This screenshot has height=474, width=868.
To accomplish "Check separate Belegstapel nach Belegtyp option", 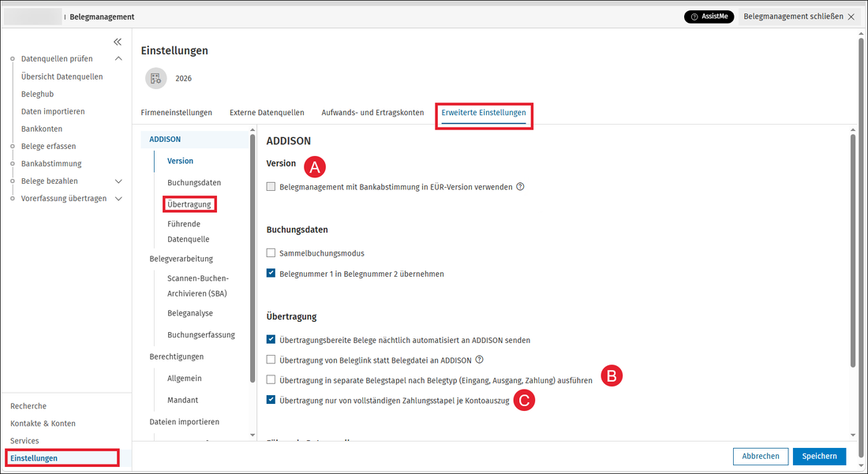I will (x=271, y=380).
